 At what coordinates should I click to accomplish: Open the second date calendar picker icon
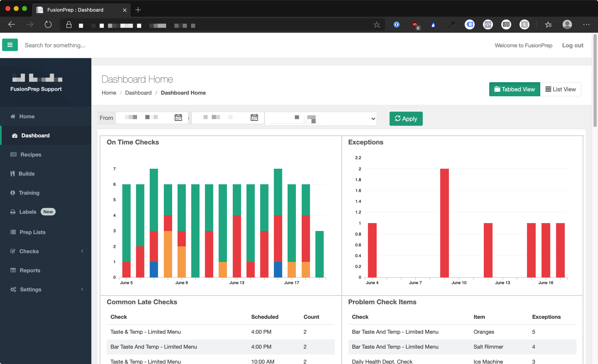tap(254, 118)
